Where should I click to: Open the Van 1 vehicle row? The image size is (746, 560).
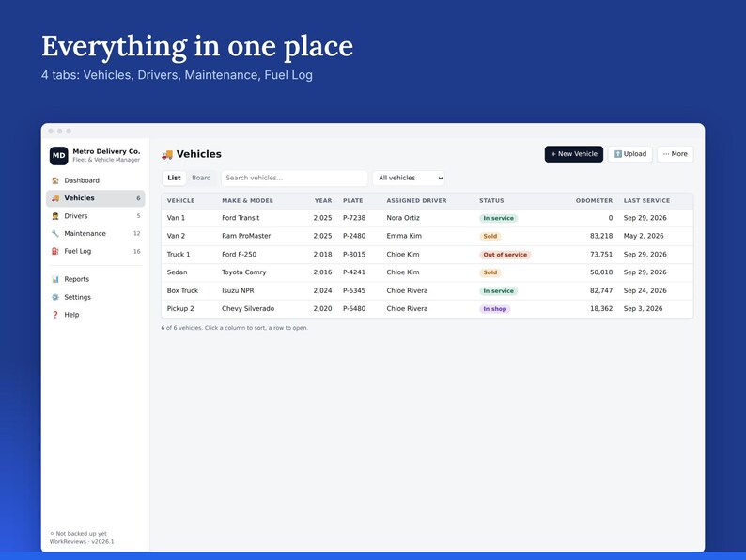427,218
